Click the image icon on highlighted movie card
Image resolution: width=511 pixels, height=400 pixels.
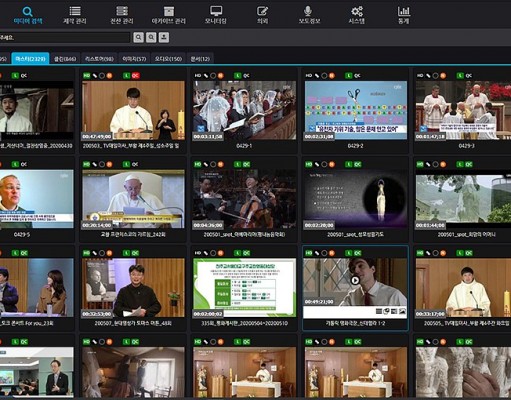[x=402, y=311]
